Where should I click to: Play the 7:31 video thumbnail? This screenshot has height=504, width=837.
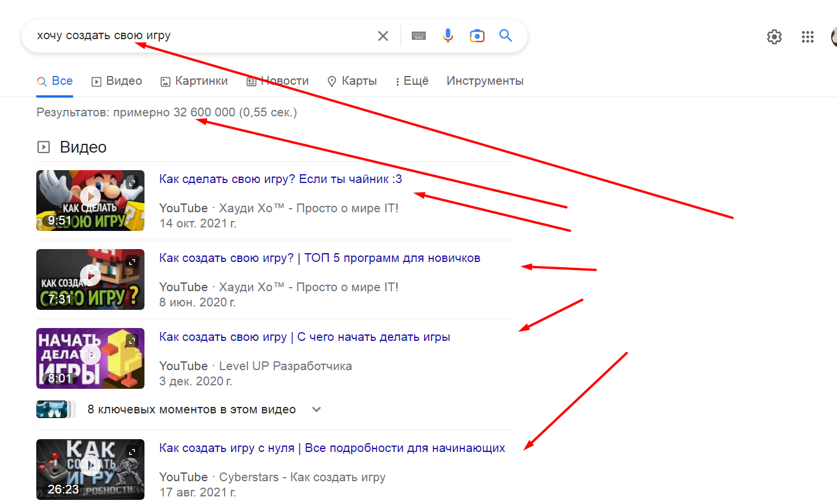(x=90, y=279)
